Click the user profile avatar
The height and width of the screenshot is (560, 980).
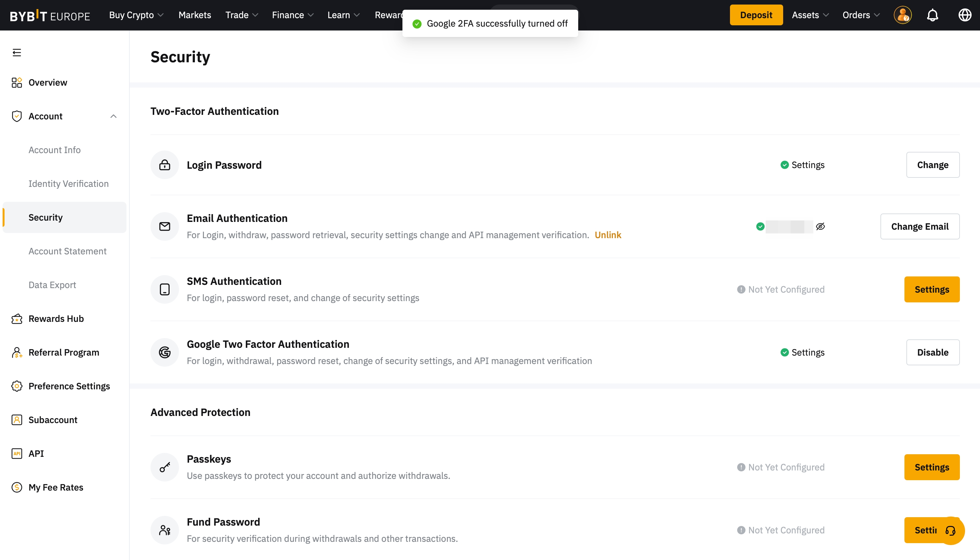[902, 15]
